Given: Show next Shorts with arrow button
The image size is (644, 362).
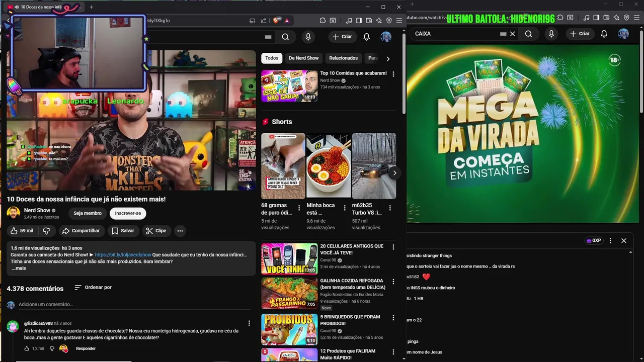Looking at the screenshot, I should click(394, 173).
